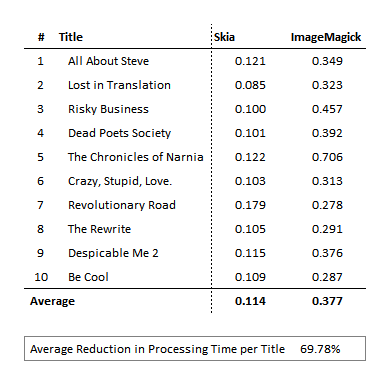Select the Skia column header
390x385 pixels.
click(224, 37)
